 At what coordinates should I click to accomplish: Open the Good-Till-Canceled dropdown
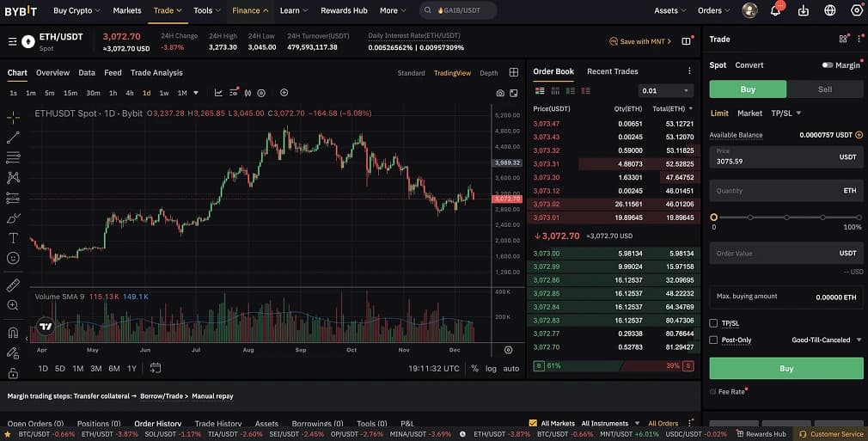click(x=827, y=340)
